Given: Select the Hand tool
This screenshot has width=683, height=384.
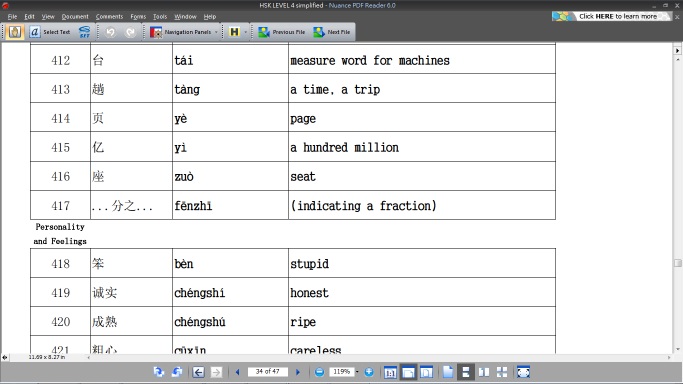Looking at the screenshot, I should (15, 32).
